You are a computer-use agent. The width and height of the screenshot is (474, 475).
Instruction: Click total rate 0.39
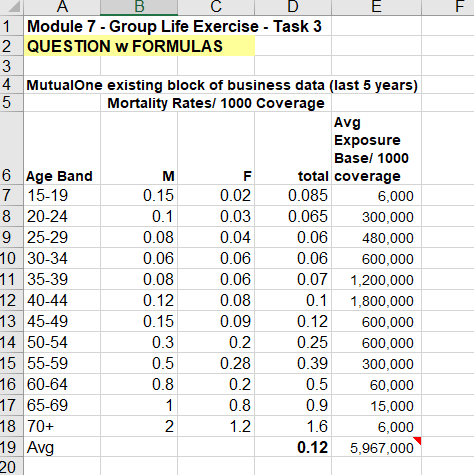pyautogui.click(x=293, y=363)
